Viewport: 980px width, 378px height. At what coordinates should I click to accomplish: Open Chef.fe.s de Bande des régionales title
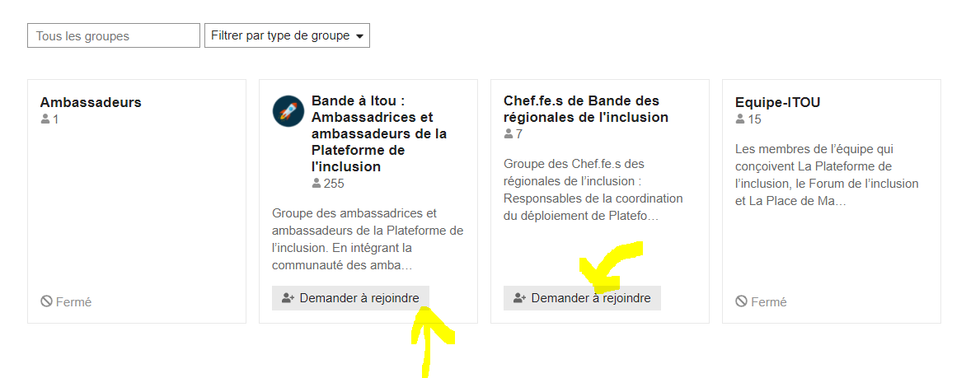coord(586,109)
